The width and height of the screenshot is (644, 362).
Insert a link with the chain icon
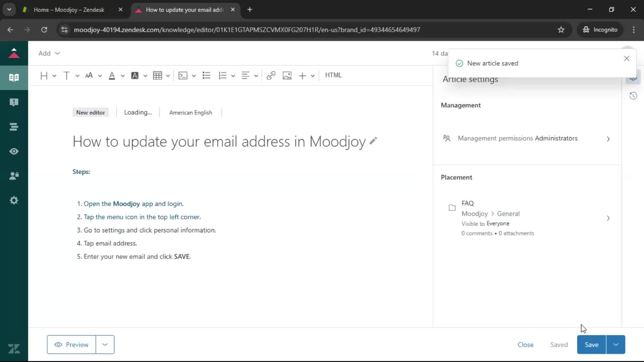pos(271,75)
